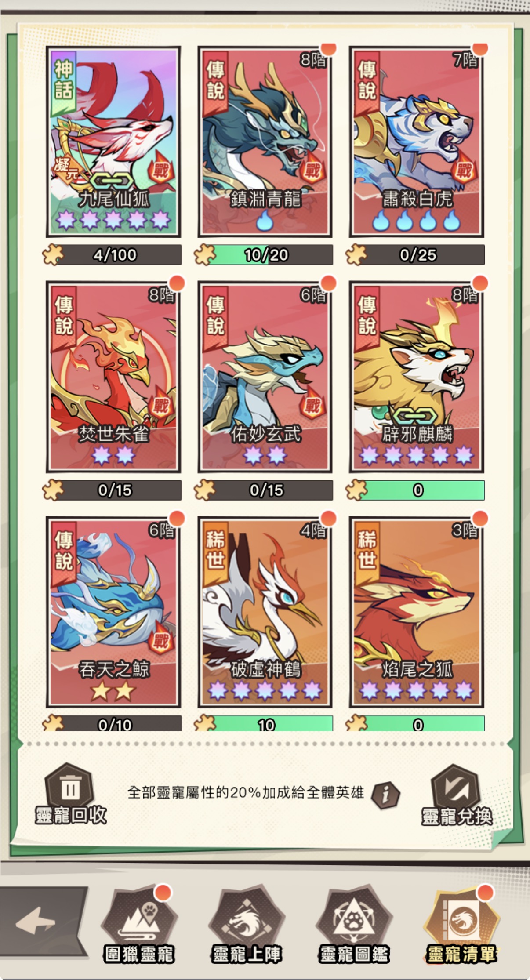Viewport: 530px width, 980px height.
Task: Click the 戰 flame badge on 鎮淵青龍
Action: (312, 167)
